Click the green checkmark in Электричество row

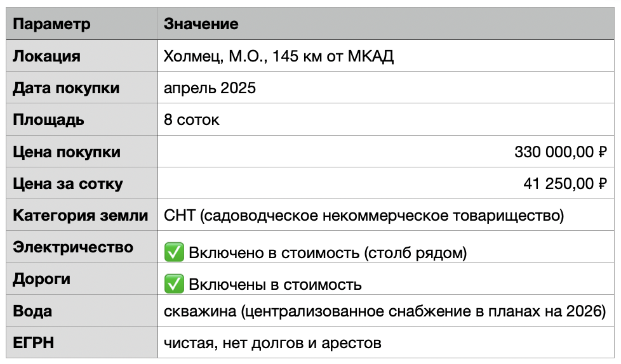tap(174, 252)
